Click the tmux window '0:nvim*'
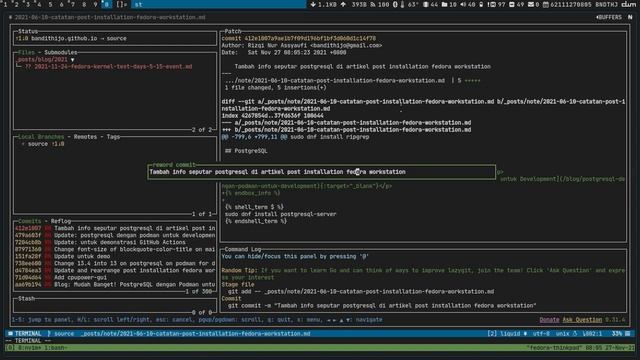The image size is (640, 360). coord(31,348)
